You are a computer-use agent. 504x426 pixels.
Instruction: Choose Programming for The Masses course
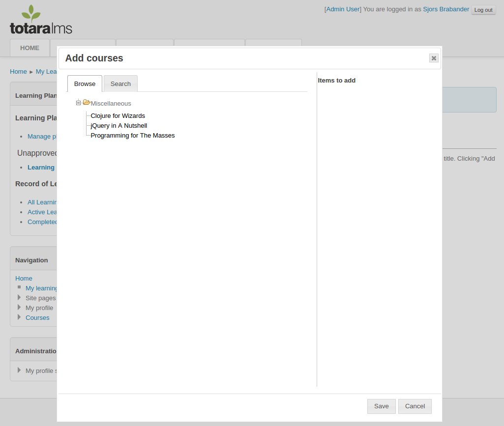coord(132,136)
